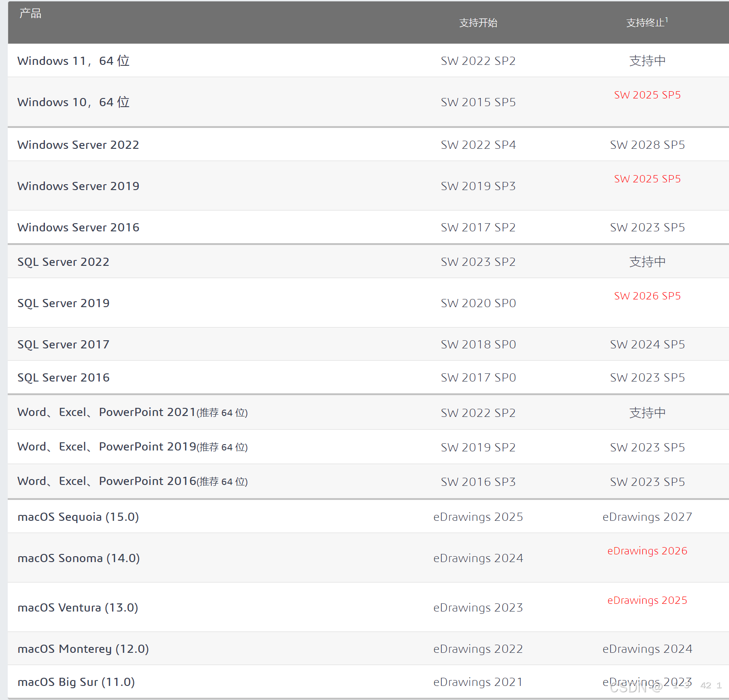This screenshot has width=729, height=700.
Task: Click eDrawings 2021 cell
Action: coord(478,682)
